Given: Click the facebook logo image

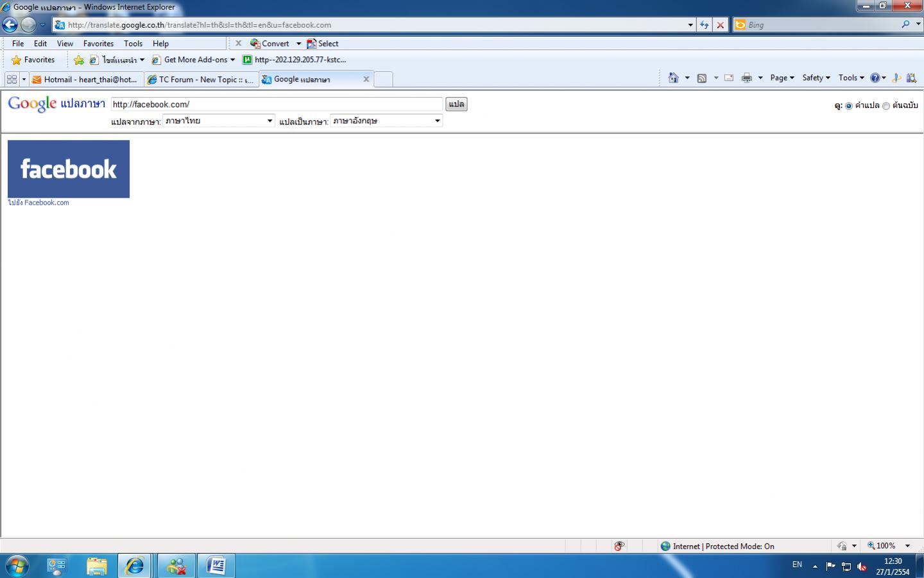Looking at the screenshot, I should (69, 169).
